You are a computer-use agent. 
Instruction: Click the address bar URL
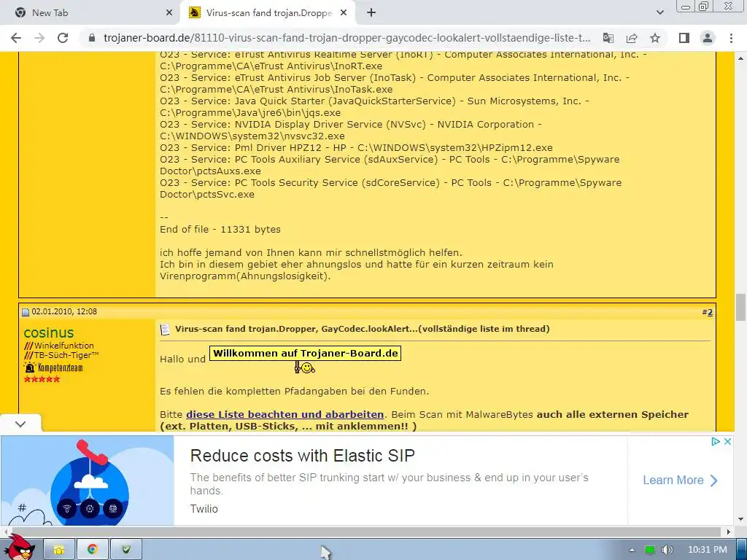coord(347,38)
